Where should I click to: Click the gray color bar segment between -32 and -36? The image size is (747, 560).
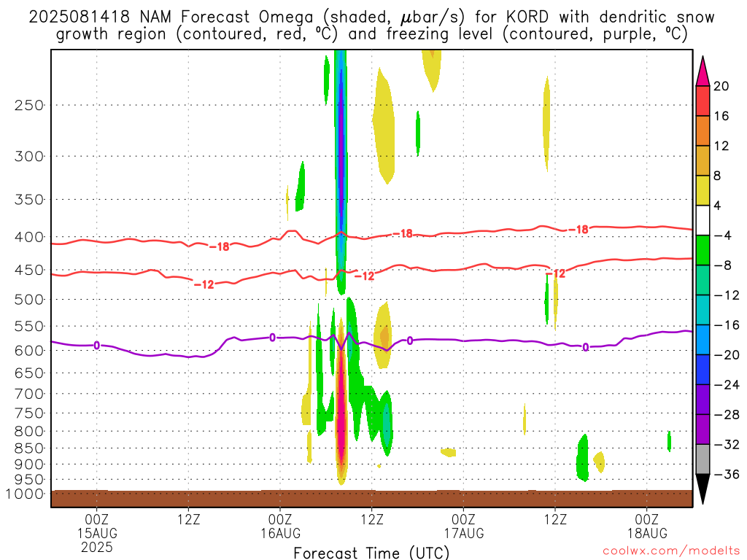click(x=703, y=459)
